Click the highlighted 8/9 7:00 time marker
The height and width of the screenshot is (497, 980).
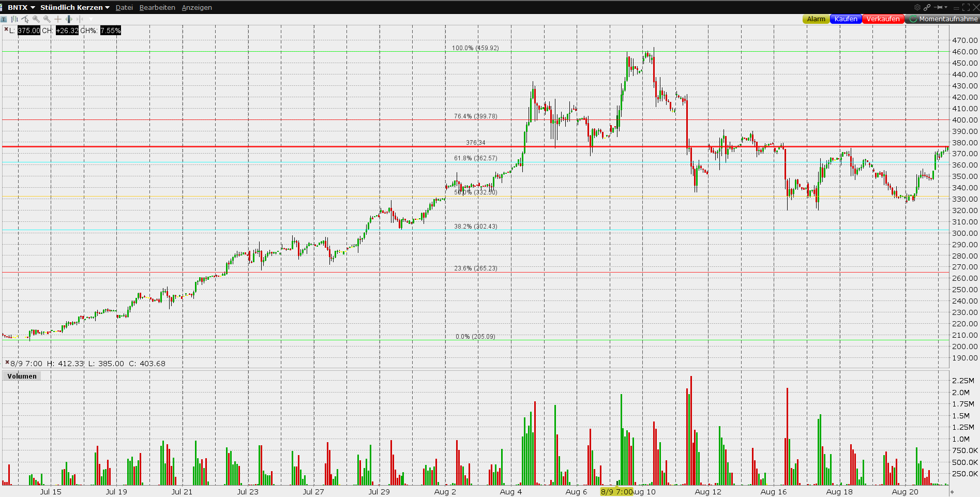(x=616, y=491)
